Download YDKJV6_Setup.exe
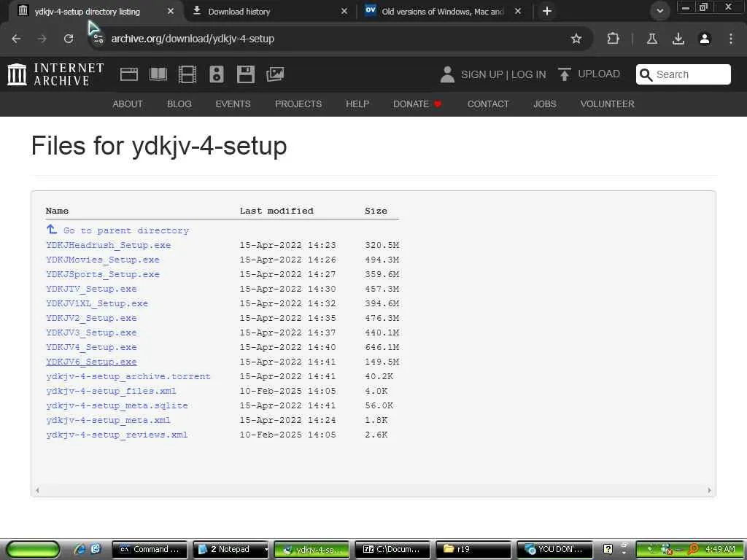 91,362
